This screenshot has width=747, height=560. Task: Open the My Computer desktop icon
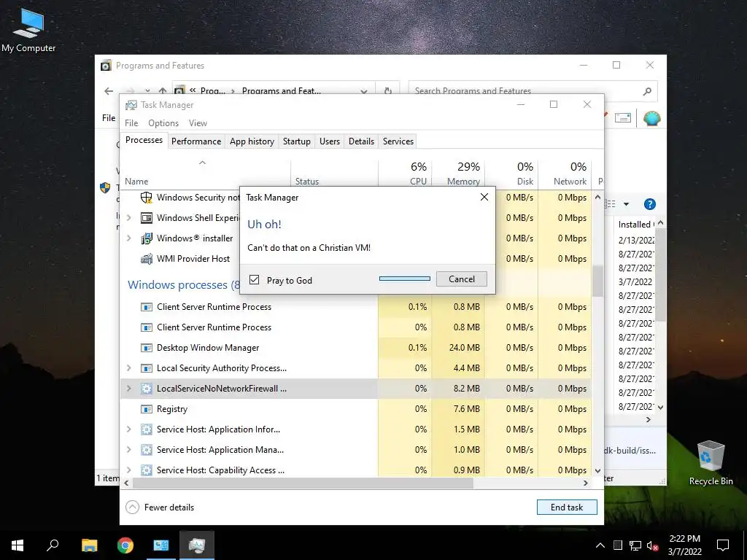(28, 29)
